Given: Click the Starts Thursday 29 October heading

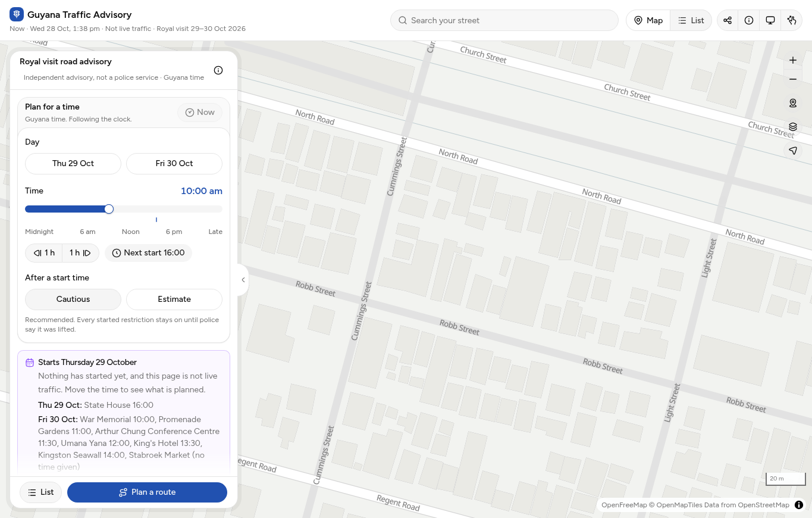Looking at the screenshot, I should click(x=87, y=363).
